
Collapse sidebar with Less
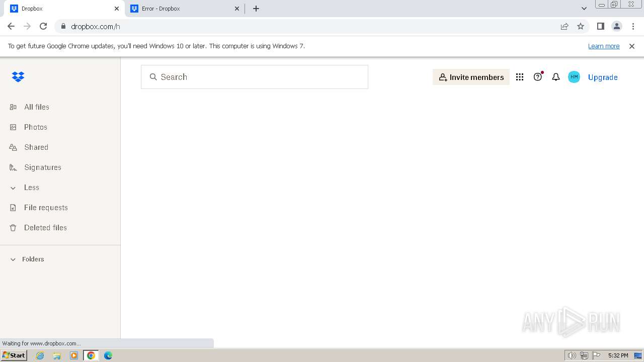point(32,188)
